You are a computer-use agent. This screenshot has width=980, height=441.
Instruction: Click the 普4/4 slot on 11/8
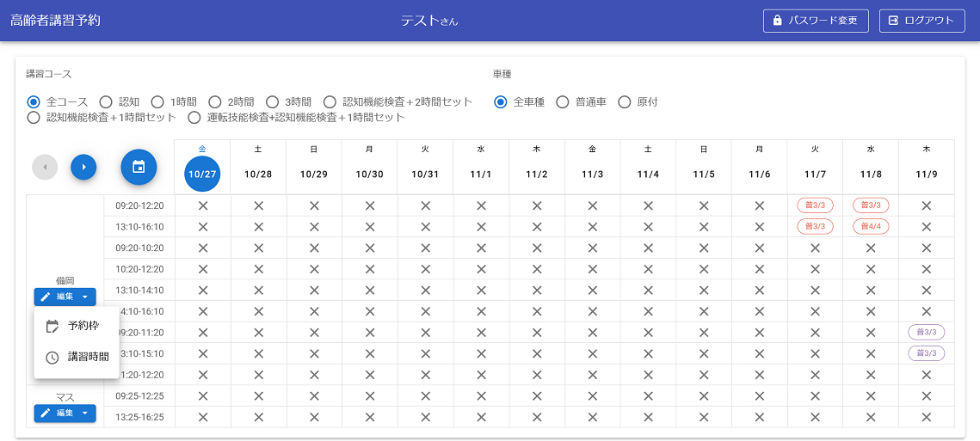pos(871,227)
